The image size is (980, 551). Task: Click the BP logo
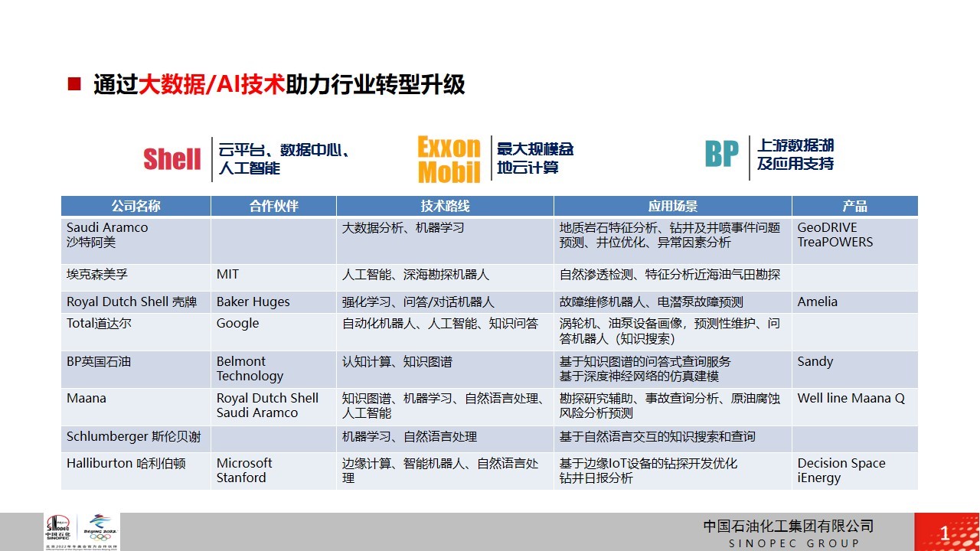(722, 154)
